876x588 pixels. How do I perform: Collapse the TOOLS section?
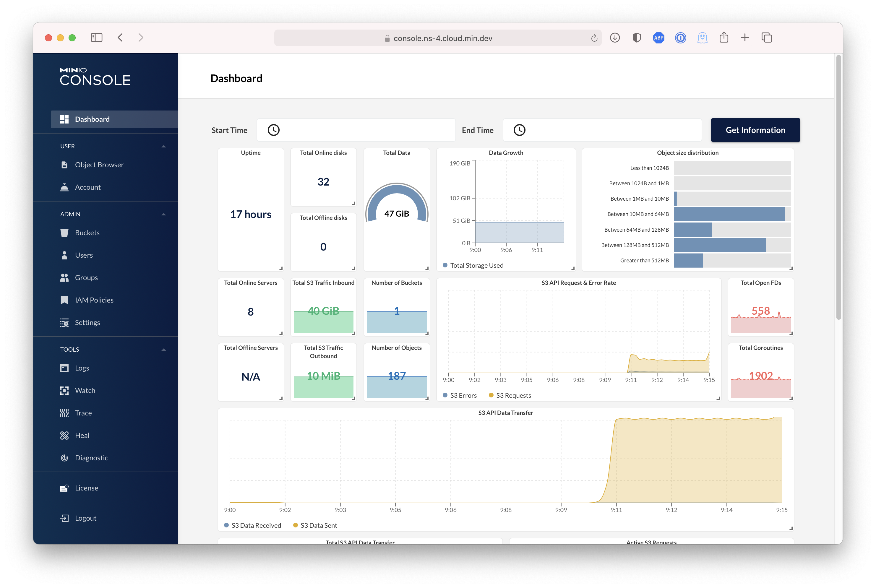163,349
